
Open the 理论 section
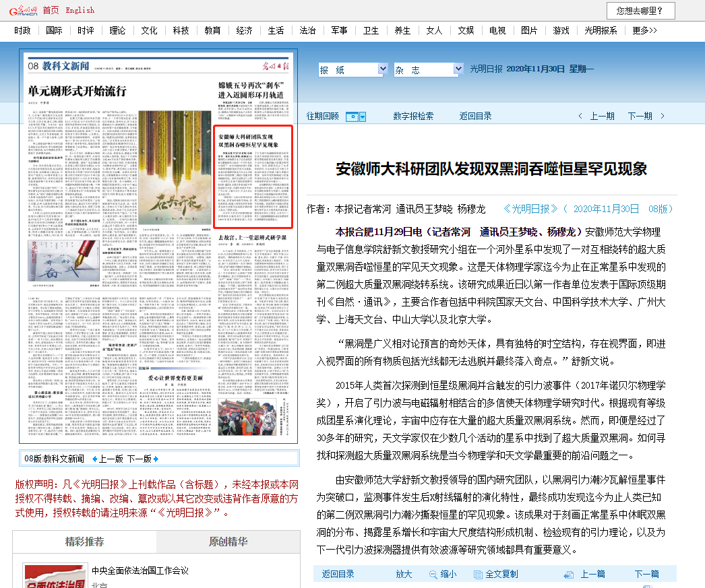(x=117, y=30)
